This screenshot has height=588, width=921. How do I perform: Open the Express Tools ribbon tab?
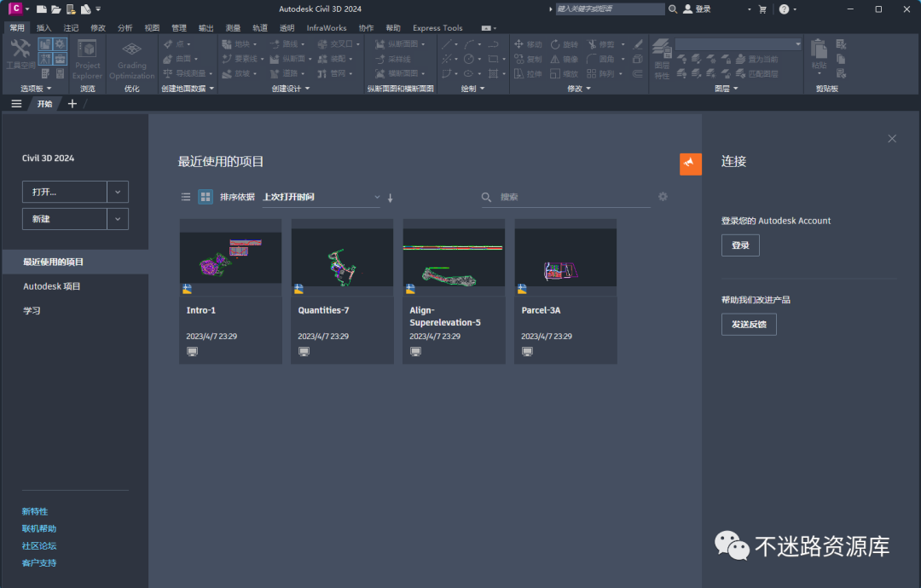437,27
